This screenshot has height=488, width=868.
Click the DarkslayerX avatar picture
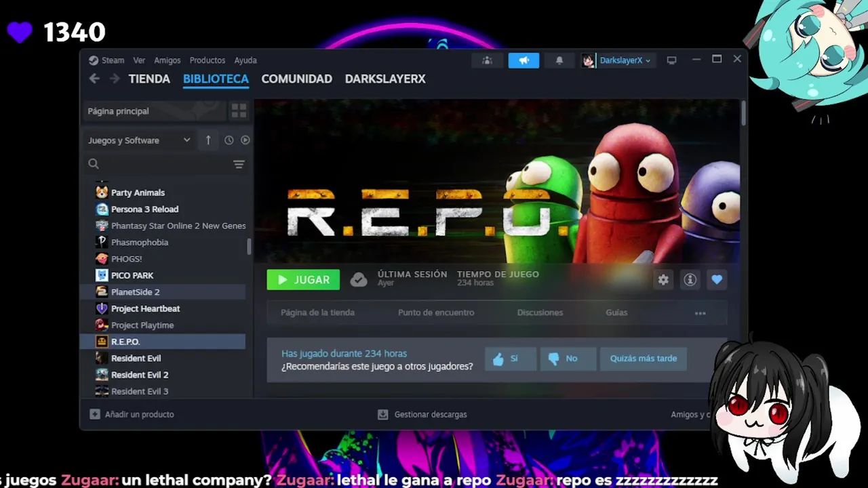[588, 60]
